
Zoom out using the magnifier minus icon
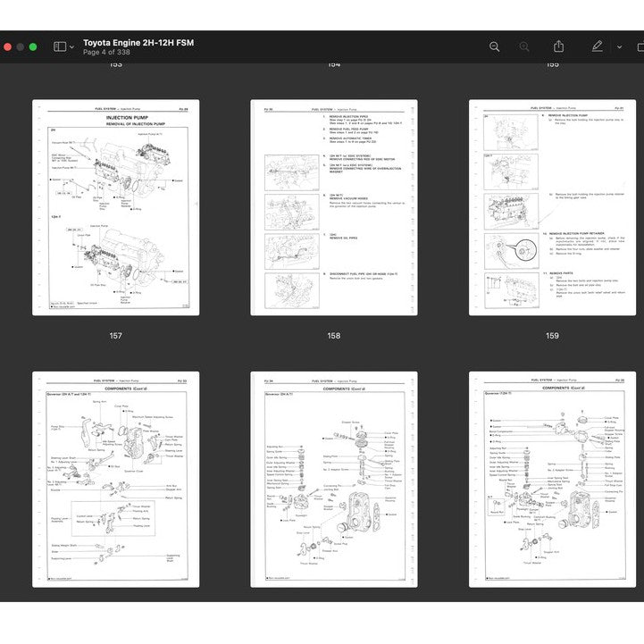tap(494, 46)
